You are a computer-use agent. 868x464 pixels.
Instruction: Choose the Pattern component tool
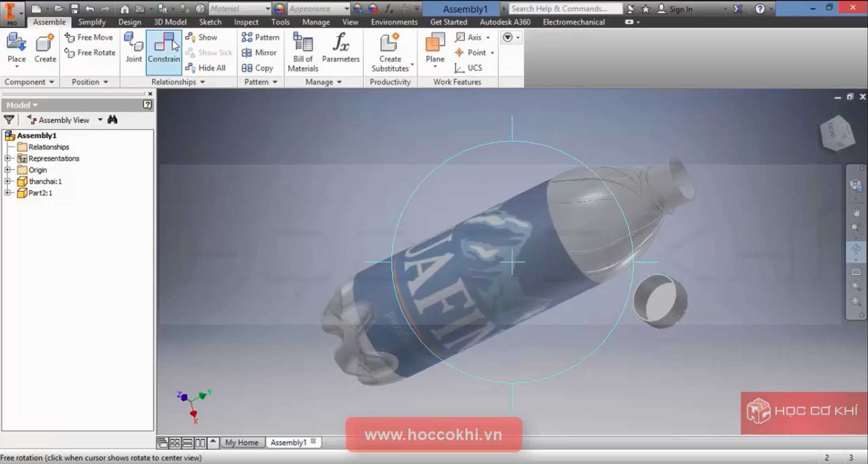pos(260,37)
